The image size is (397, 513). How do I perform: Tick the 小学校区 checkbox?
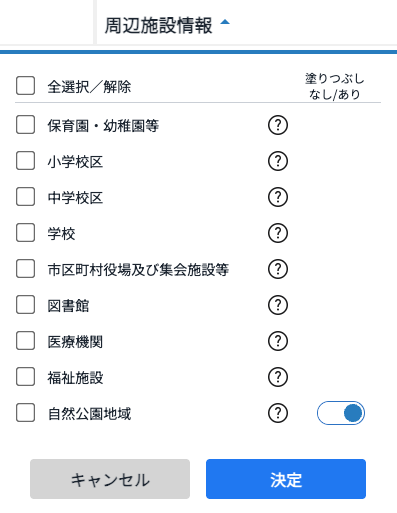[25, 161]
